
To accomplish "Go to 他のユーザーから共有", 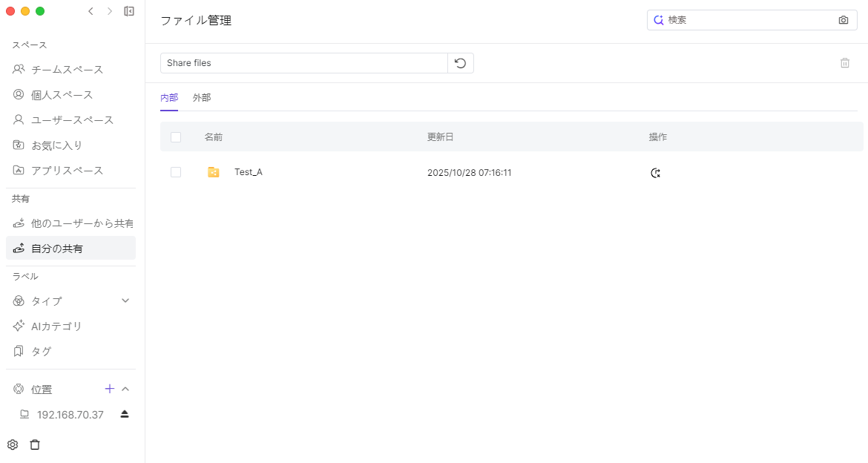I will [x=82, y=223].
